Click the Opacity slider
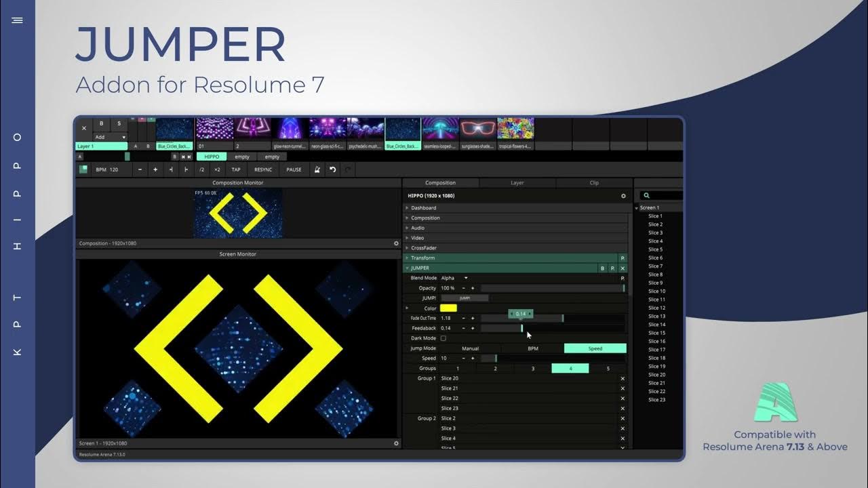This screenshot has height=488, width=868. tap(553, 288)
